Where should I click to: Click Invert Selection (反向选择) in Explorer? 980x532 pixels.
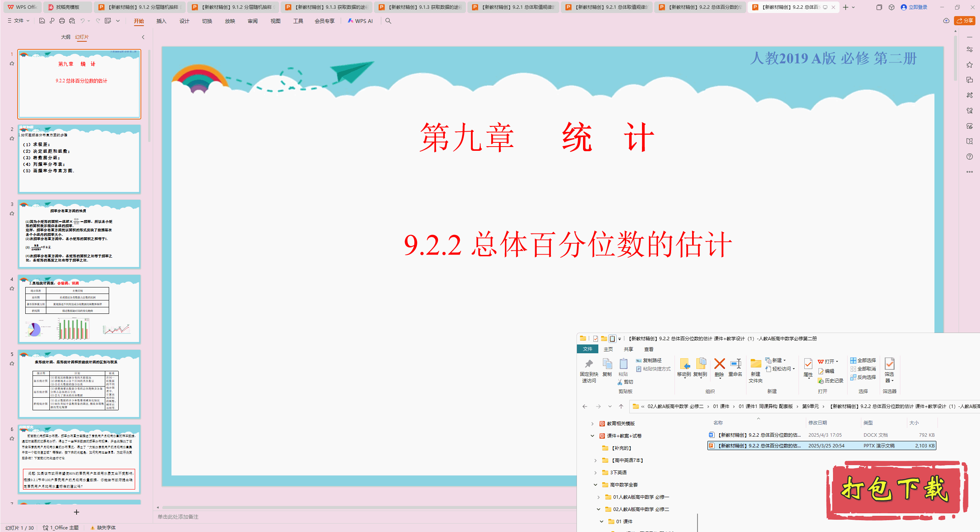(863, 377)
